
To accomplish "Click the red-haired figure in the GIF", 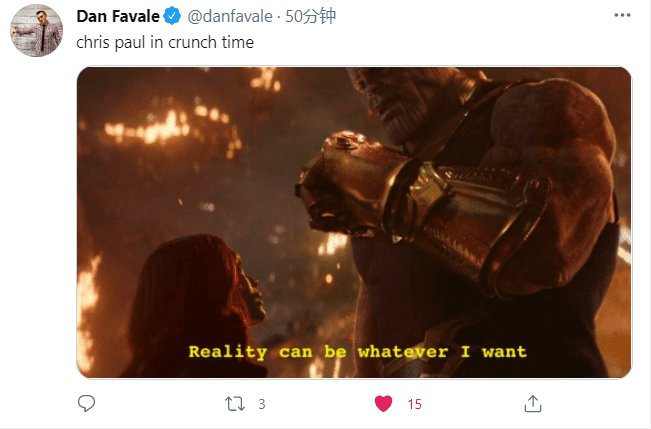I will coord(195,303).
